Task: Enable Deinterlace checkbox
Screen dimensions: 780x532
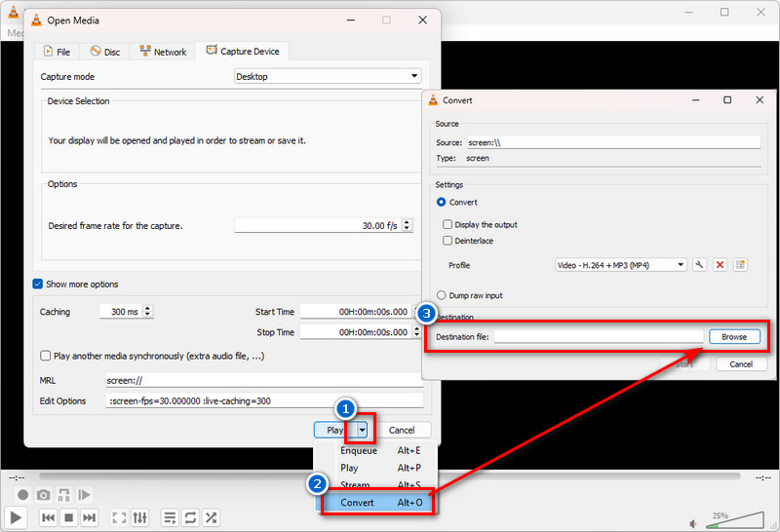Action: click(x=448, y=241)
